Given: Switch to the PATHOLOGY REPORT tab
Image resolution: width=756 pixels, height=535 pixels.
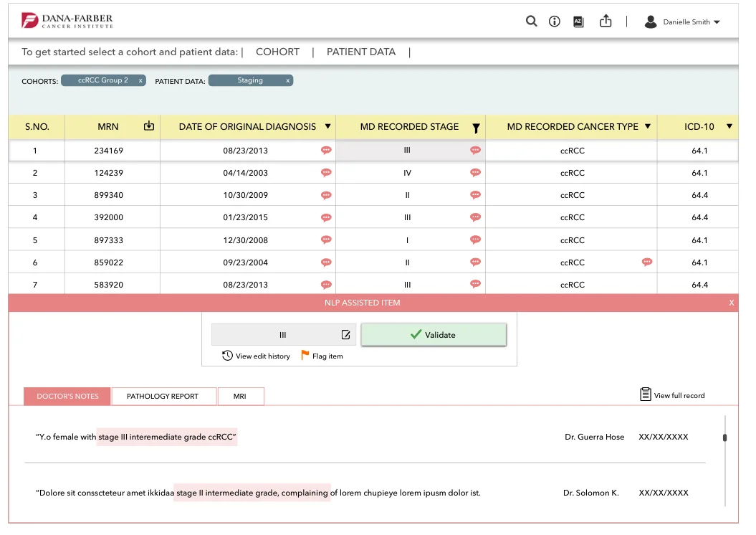Looking at the screenshot, I should [x=164, y=396].
